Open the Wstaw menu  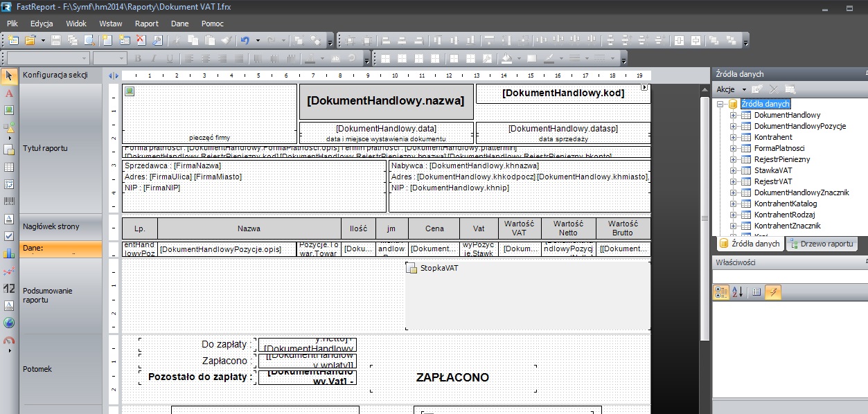[111, 24]
